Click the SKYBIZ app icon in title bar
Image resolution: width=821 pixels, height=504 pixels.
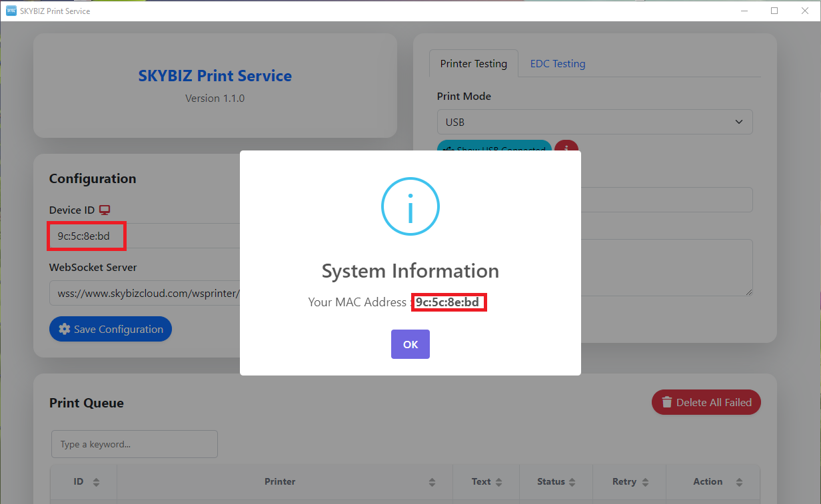(x=11, y=11)
